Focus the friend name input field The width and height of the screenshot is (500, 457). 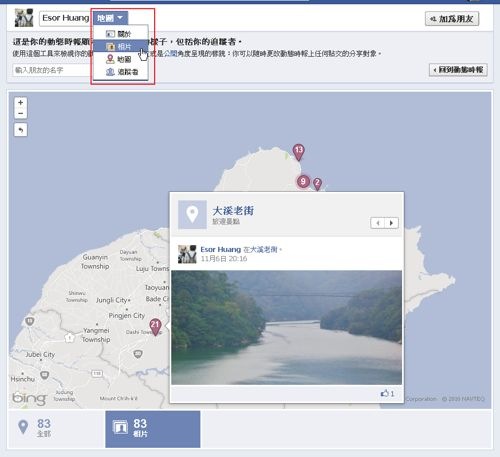(x=52, y=70)
